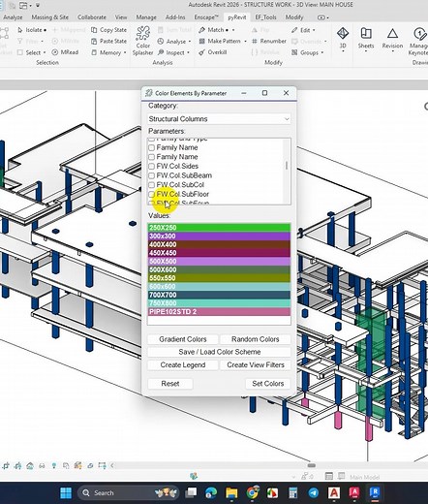Screen dimensions: 428x504
Task: Open Google Chrome from taskbar
Action: click(253, 493)
